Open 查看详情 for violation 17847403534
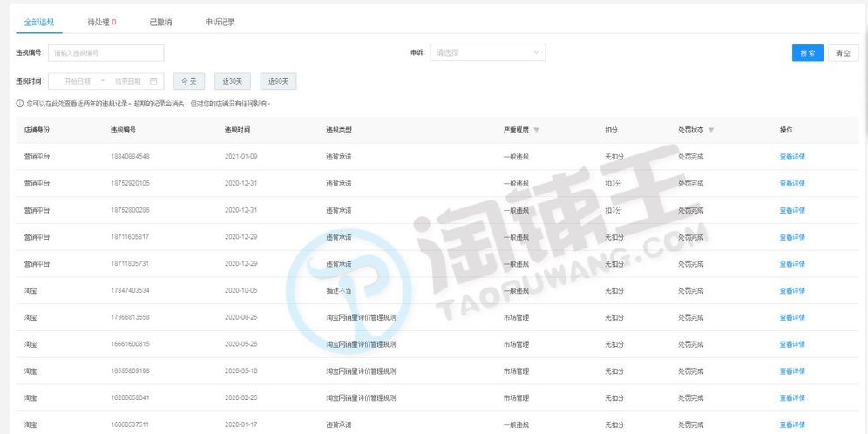The height and width of the screenshot is (434, 868). coord(791,291)
